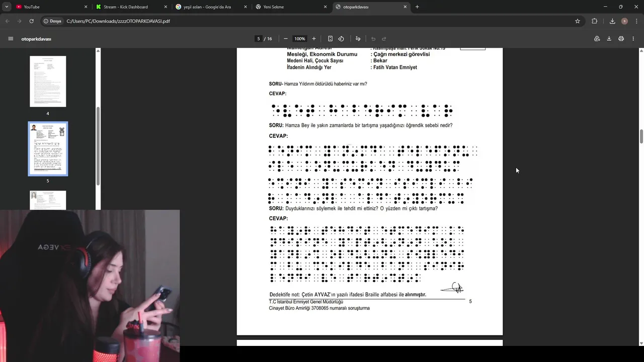Open the Chrome profile avatar
This screenshot has width=644, height=362.
624,21
